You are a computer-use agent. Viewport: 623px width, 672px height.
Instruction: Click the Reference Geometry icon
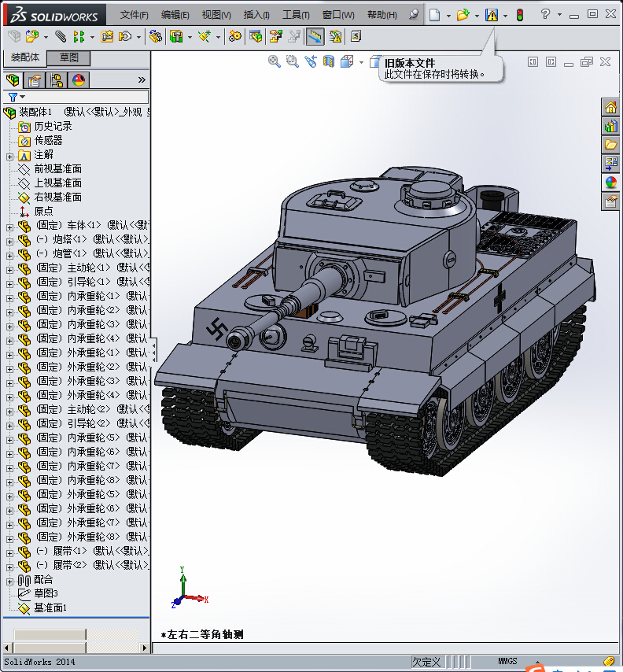(205, 36)
